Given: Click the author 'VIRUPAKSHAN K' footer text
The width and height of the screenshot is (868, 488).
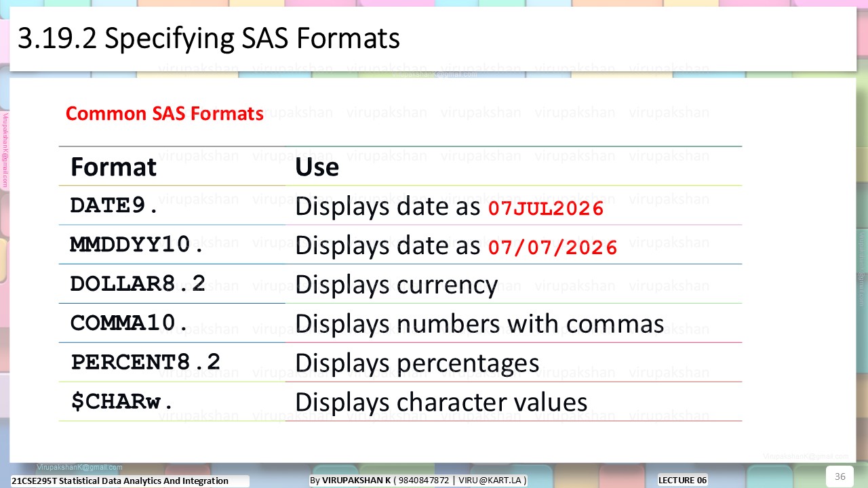Looking at the screenshot, I should pos(357,481).
